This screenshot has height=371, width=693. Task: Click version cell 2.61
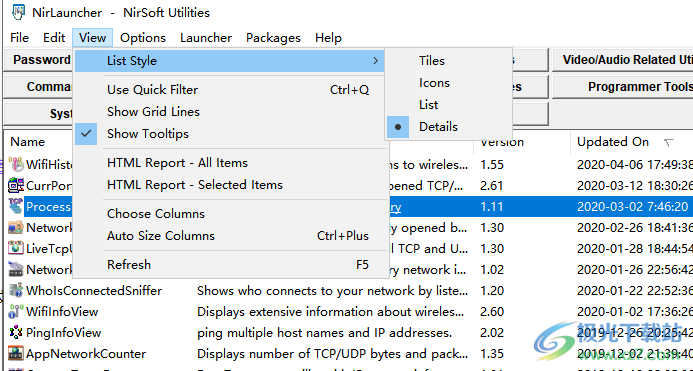tap(492, 186)
